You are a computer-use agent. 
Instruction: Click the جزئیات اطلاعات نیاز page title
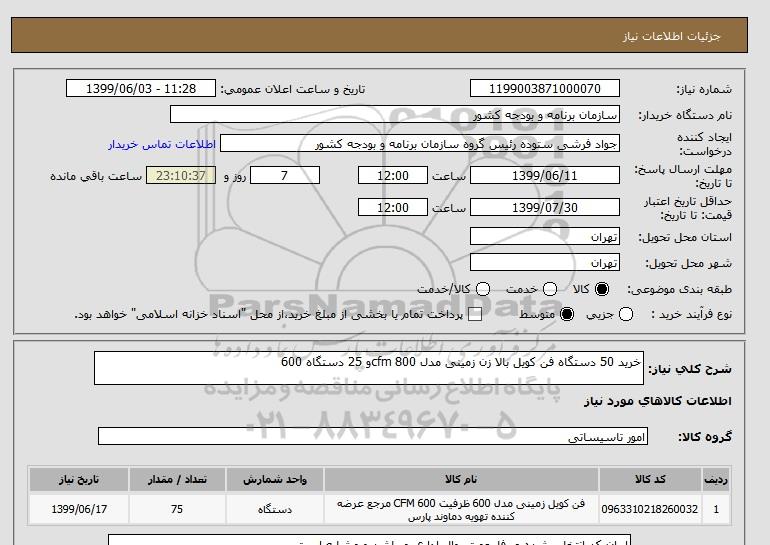coord(671,36)
